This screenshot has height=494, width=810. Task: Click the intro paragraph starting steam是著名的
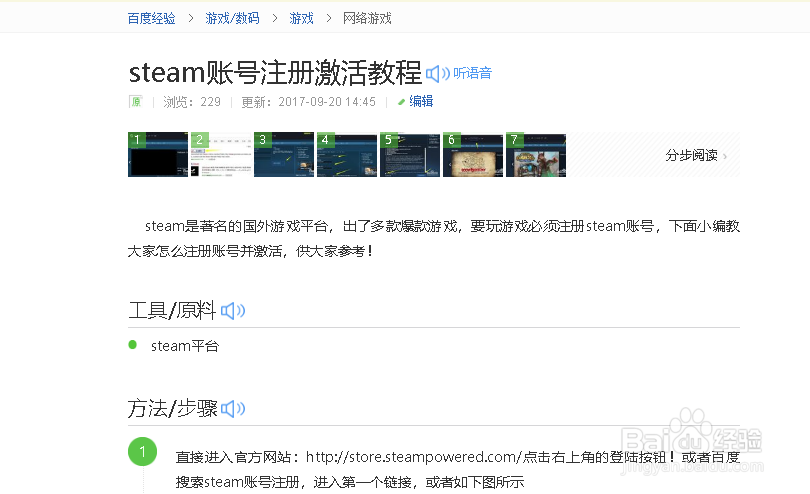(x=434, y=239)
